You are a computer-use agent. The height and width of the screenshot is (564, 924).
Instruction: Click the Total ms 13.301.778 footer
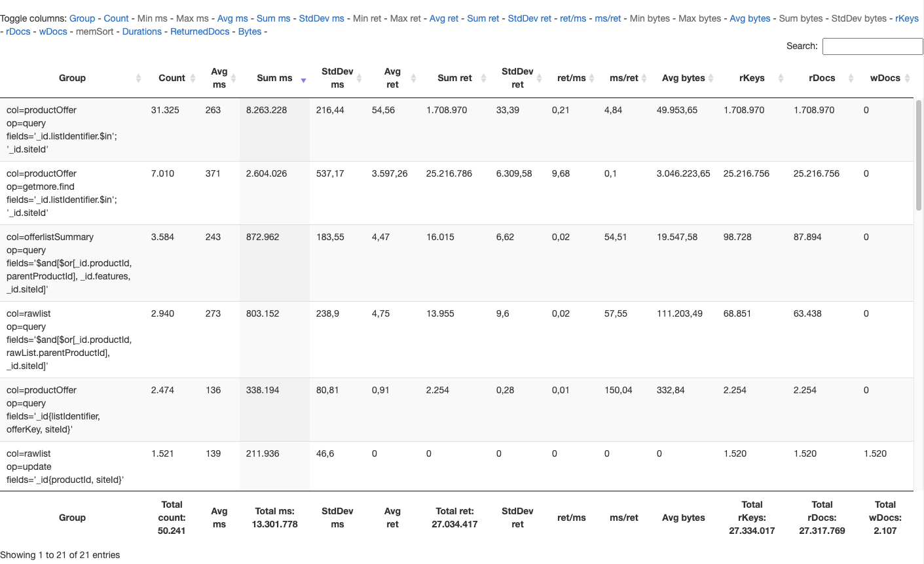point(275,518)
